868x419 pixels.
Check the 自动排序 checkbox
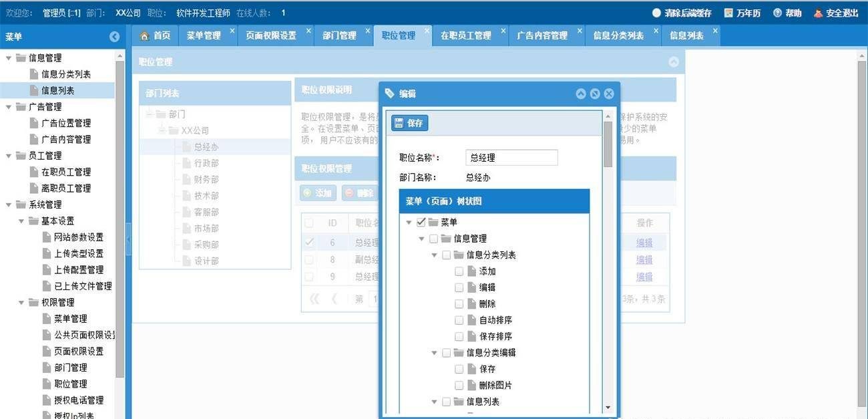click(459, 320)
